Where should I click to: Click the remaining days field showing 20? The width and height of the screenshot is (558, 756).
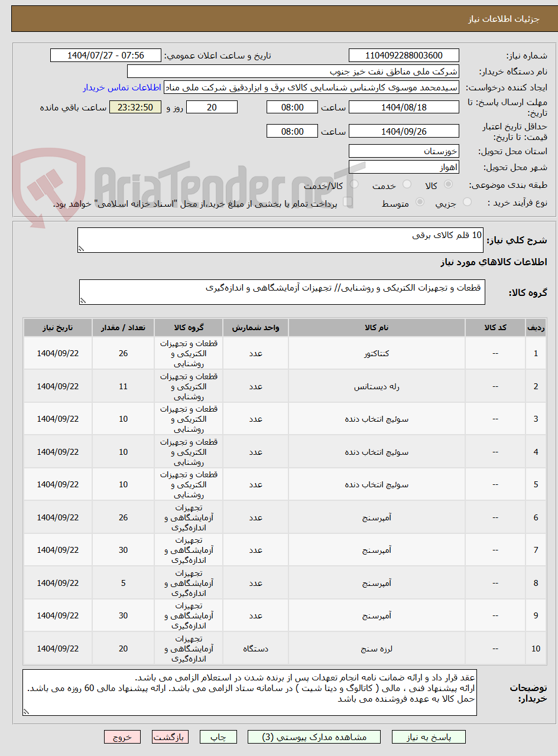[x=212, y=107]
